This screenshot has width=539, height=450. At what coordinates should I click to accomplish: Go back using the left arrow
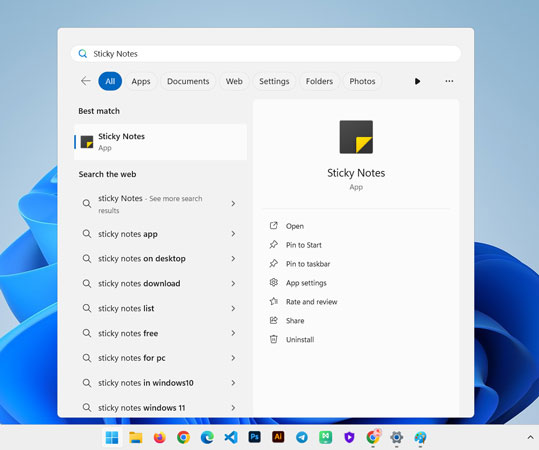86,81
